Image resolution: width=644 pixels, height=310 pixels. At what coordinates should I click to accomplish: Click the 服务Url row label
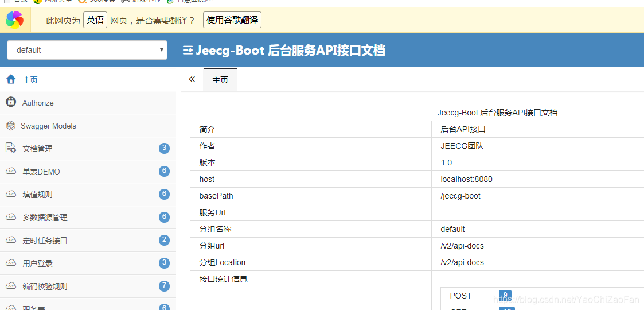coord(212,212)
